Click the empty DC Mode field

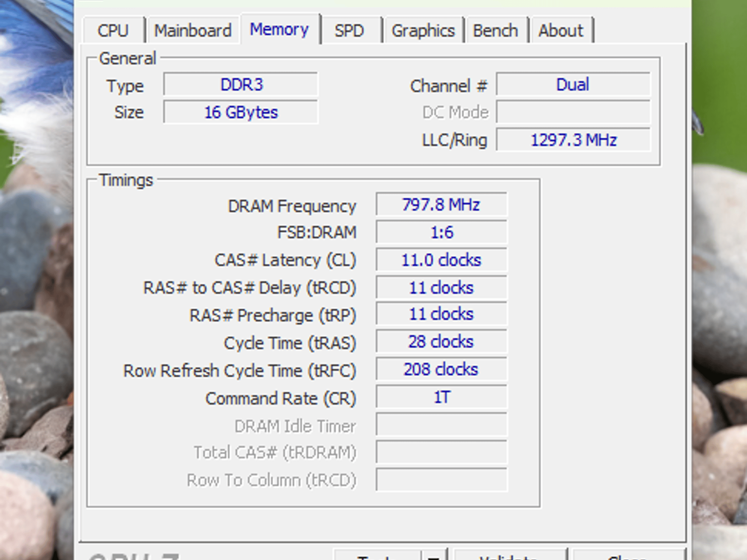click(x=573, y=112)
